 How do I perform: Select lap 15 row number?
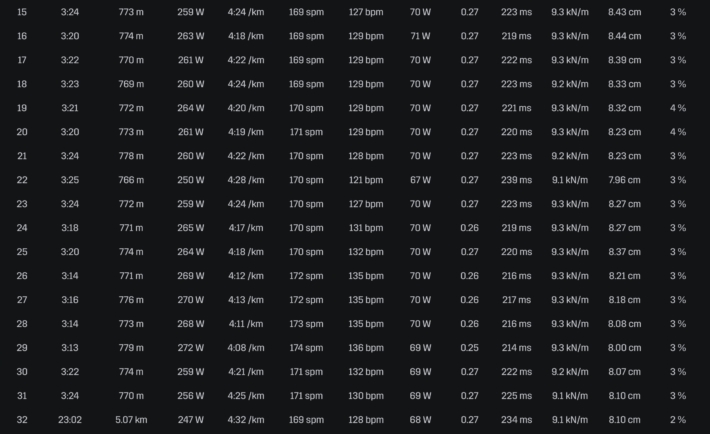22,12
